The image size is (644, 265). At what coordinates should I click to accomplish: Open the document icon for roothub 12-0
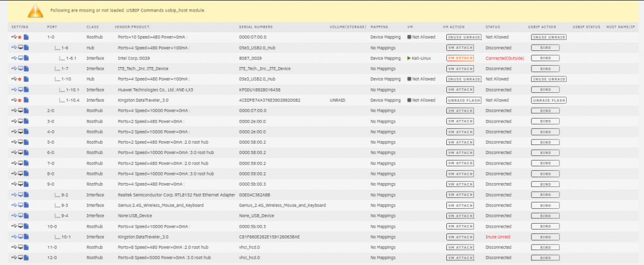click(26, 258)
